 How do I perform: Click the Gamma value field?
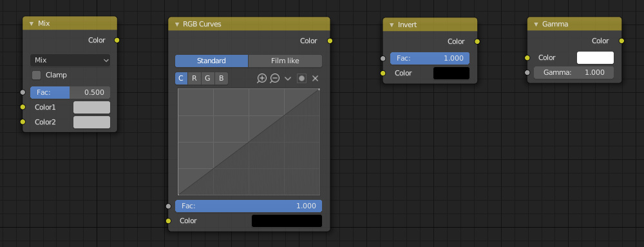(x=574, y=72)
